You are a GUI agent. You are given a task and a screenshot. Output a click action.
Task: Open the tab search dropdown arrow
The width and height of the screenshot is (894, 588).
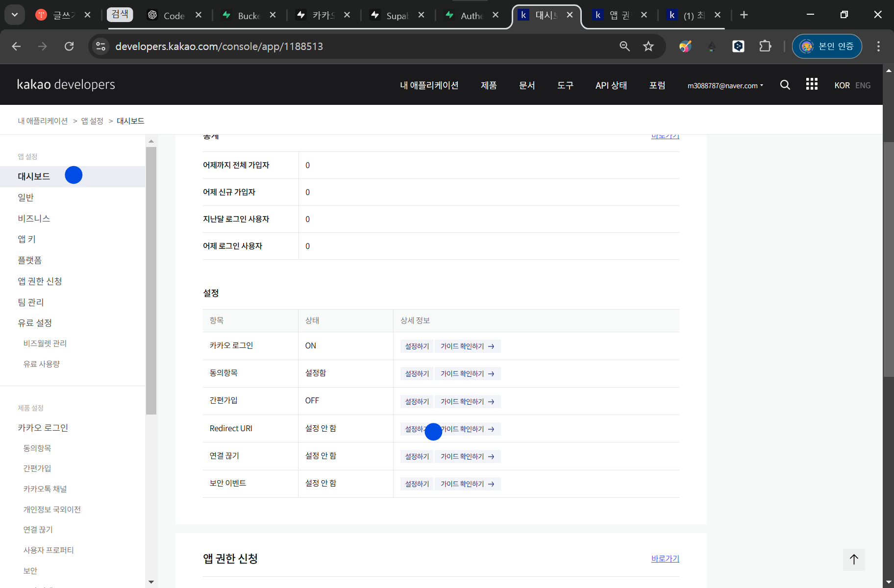click(x=15, y=15)
